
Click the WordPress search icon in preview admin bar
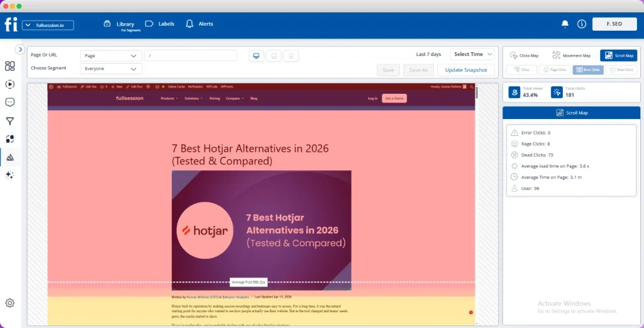click(472, 87)
